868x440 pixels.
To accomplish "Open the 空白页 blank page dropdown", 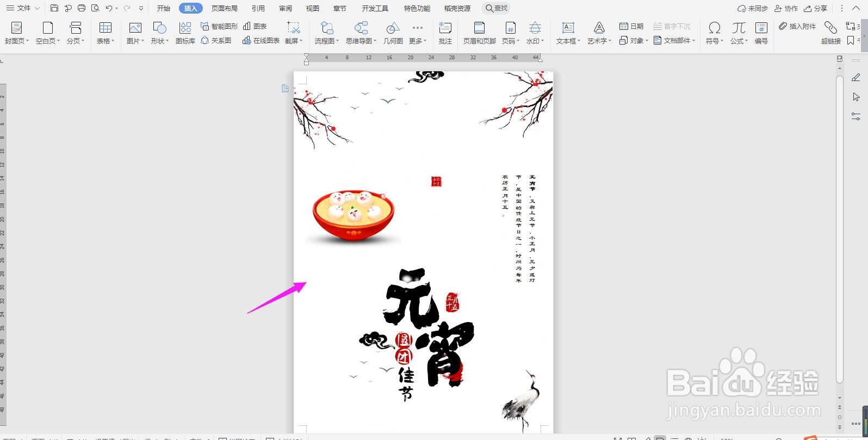I will click(x=48, y=33).
